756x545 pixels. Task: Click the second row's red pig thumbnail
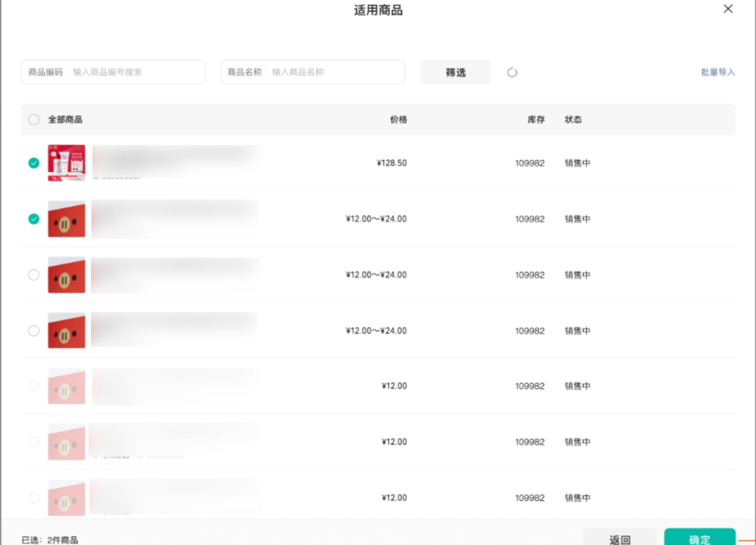pyautogui.click(x=67, y=219)
